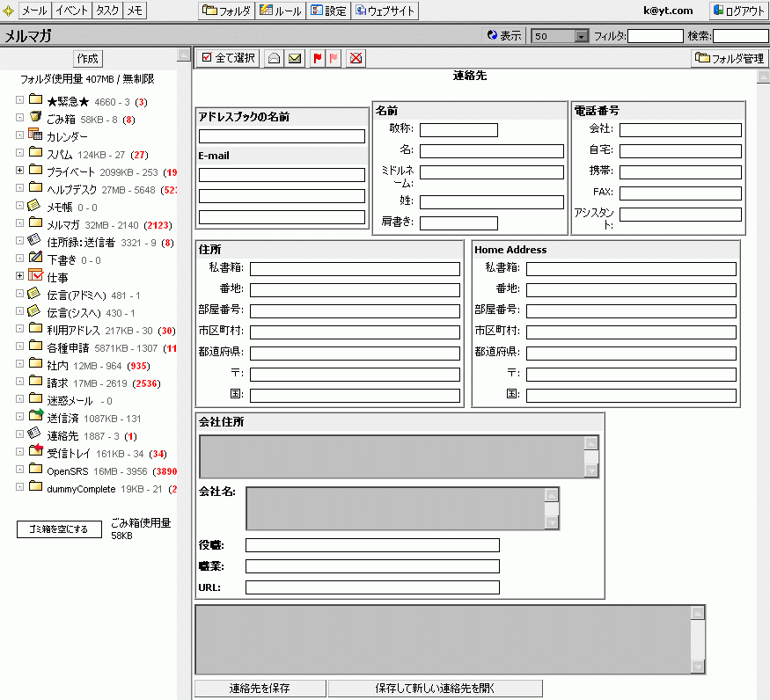Open the 設定 (Settings) toolbar button
The width and height of the screenshot is (770, 700).
(x=328, y=11)
